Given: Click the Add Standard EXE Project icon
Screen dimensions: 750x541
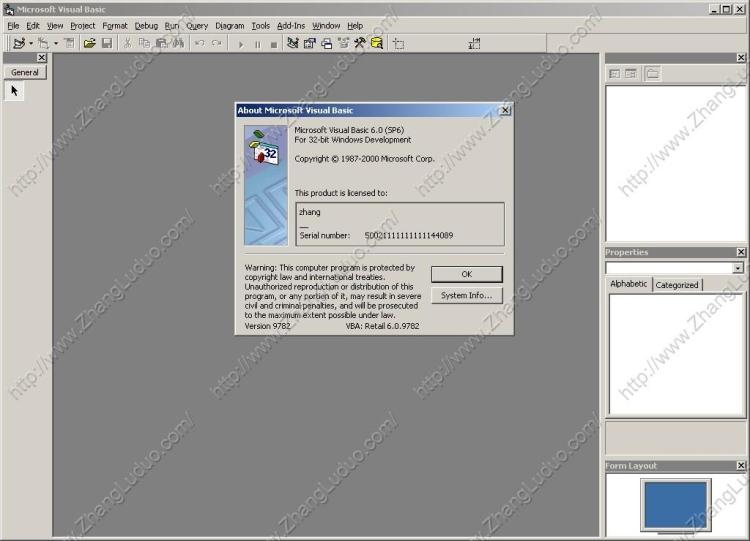Looking at the screenshot, I should point(19,44).
